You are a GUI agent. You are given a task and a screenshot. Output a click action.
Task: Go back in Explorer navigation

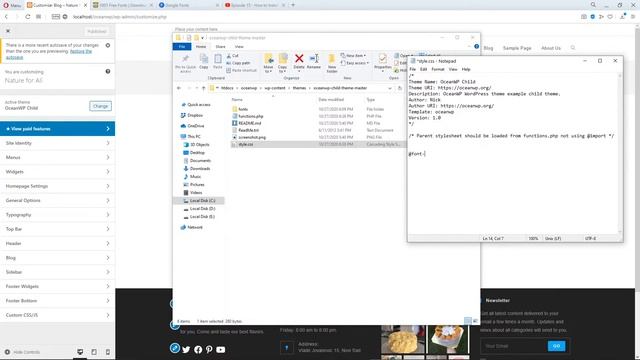point(179,88)
